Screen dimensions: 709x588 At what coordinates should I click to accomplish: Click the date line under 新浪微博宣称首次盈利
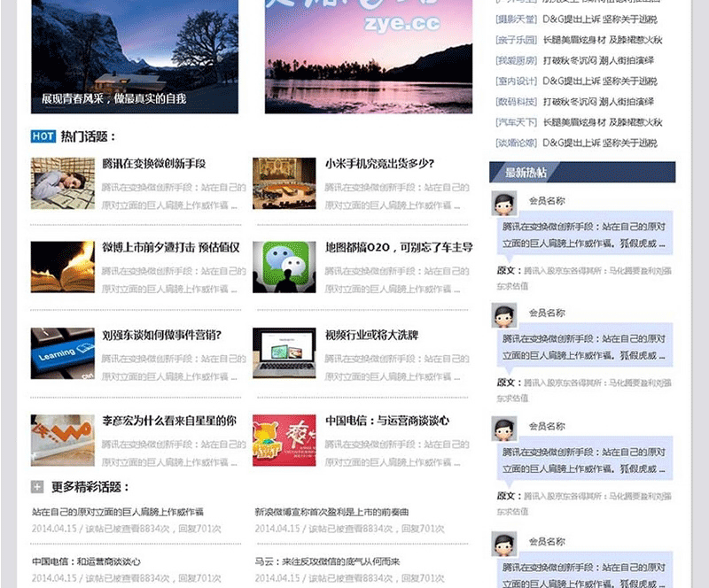click(x=349, y=529)
